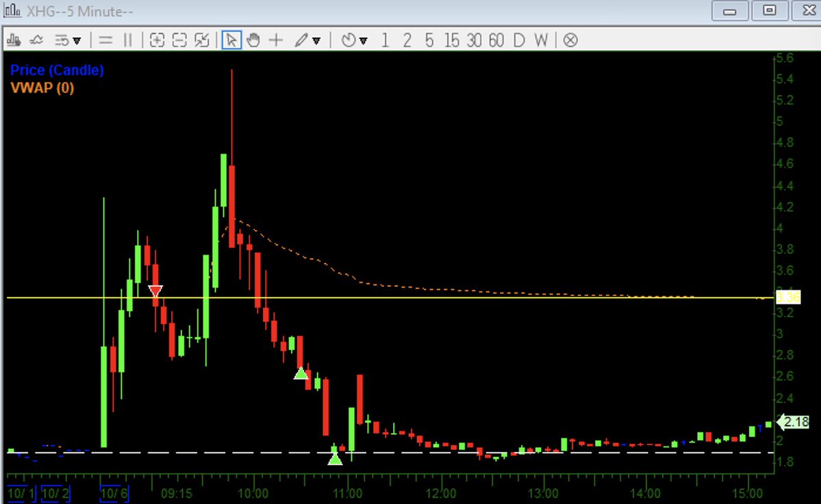
Task: Restore down the XHG chart window
Action: coord(769,10)
